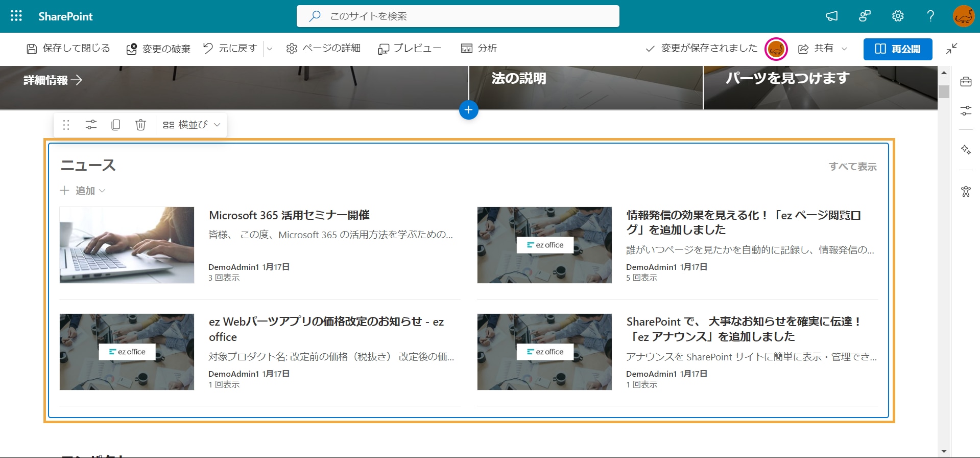
Task: Click すべて表示 link
Action: click(x=852, y=167)
